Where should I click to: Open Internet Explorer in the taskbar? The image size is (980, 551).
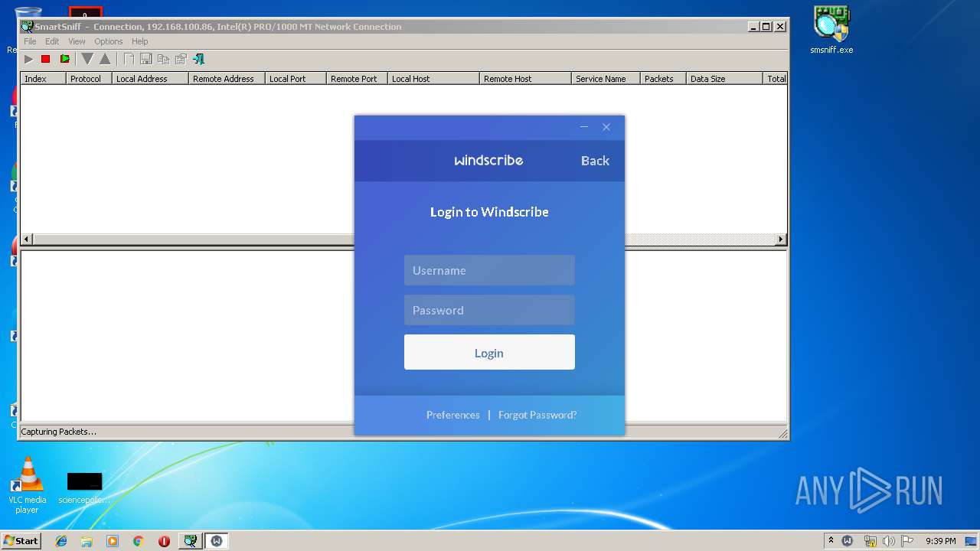pyautogui.click(x=61, y=541)
